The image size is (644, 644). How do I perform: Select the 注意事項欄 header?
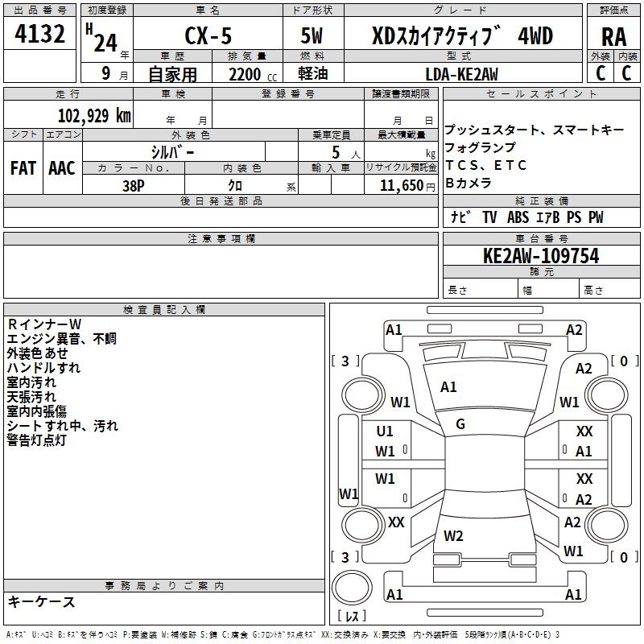(x=221, y=238)
